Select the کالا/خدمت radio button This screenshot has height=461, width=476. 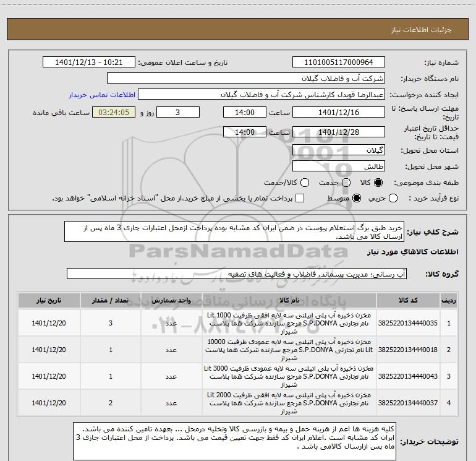pyautogui.click(x=305, y=183)
